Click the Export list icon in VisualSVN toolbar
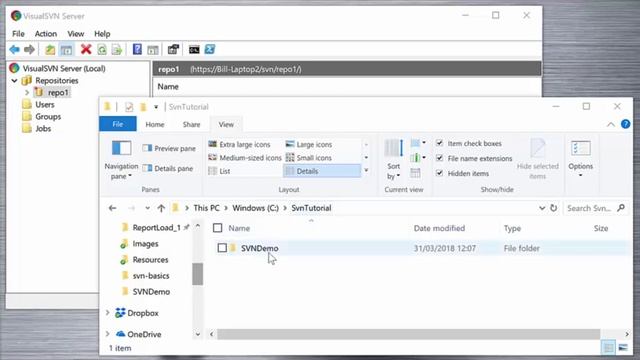640x360 pixels. click(x=117, y=50)
